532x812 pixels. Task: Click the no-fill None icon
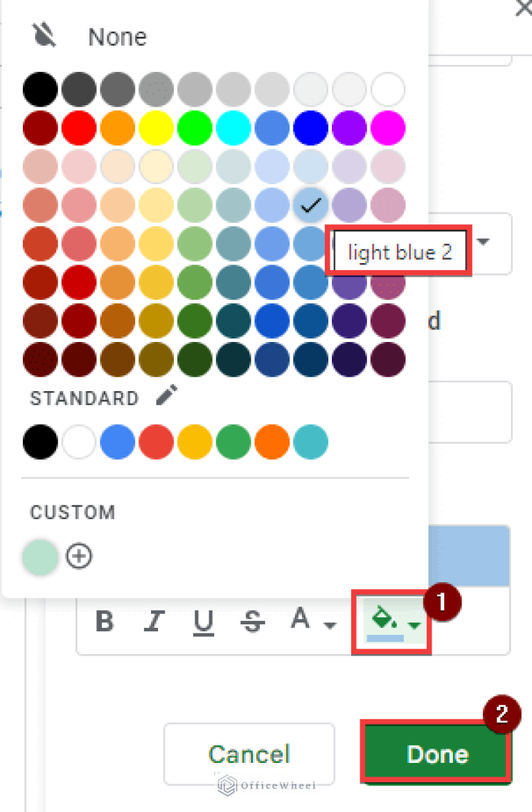click(44, 36)
